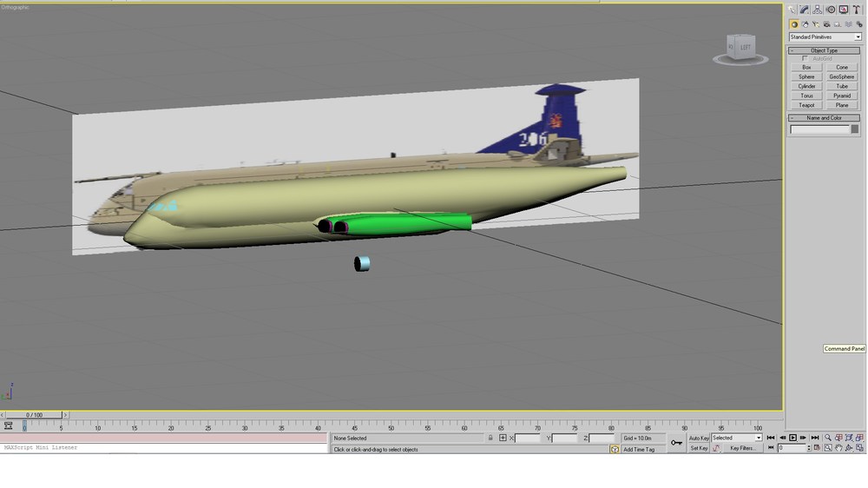Open the Selected key filter dropdown
Screen dimensions: 868x488
(x=737, y=439)
